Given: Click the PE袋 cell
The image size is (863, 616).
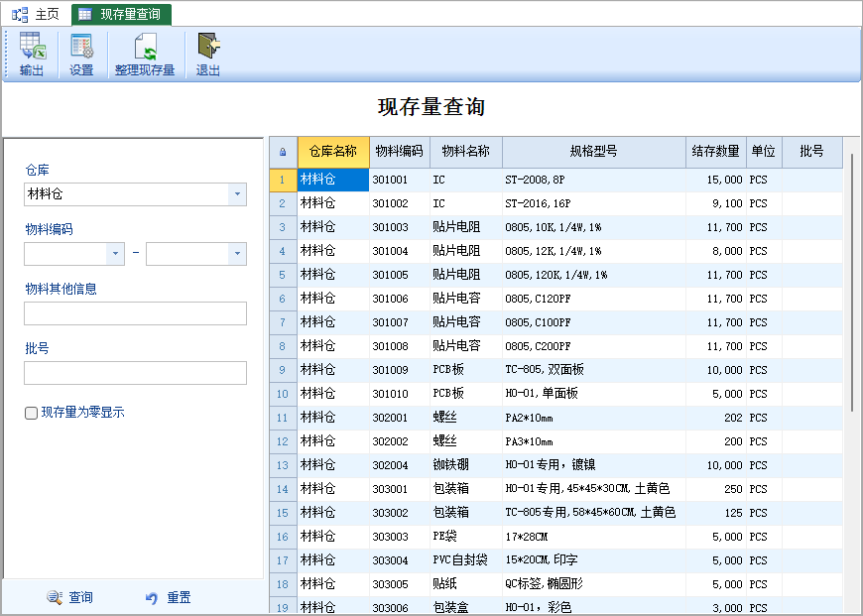Looking at the screenshot, I should point(466,537).
